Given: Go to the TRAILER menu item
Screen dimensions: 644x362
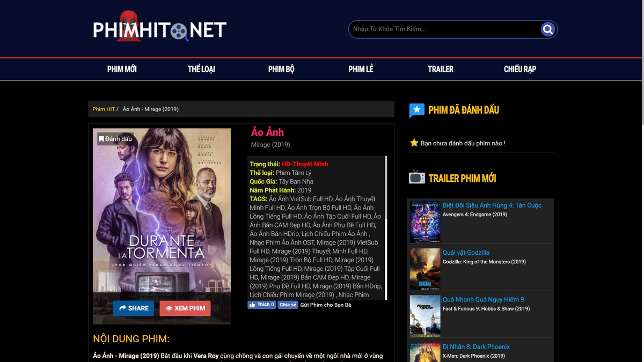Looking at the screenshot, I should click(x=441, y=69).
